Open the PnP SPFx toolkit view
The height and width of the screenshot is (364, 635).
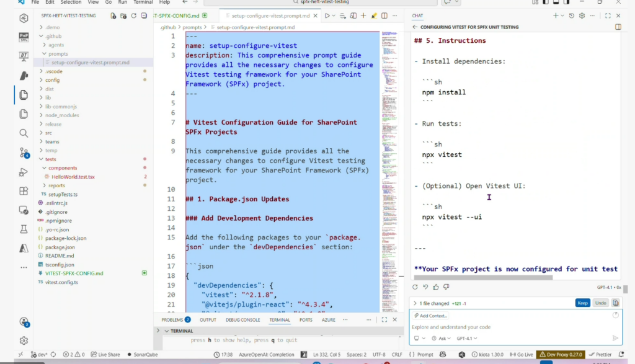24,37
